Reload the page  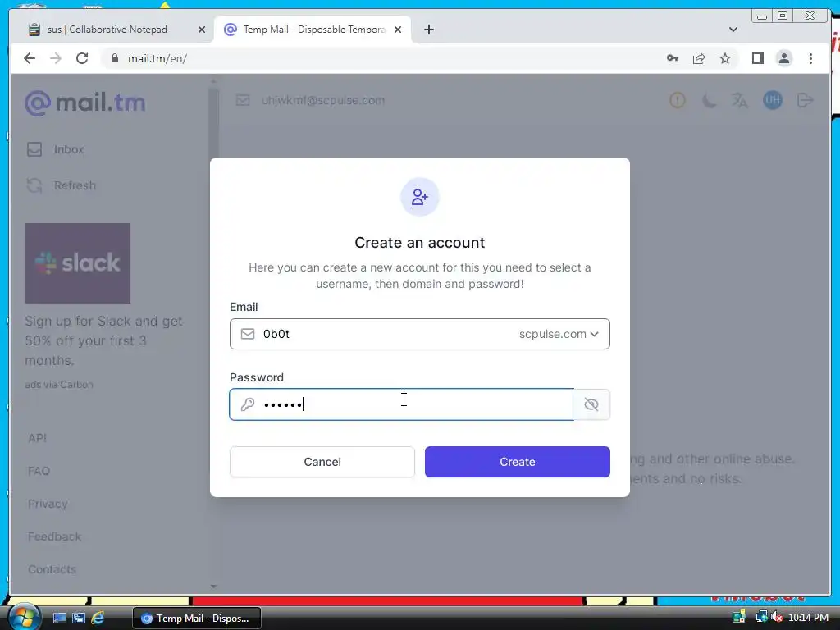tap(82, 58)
